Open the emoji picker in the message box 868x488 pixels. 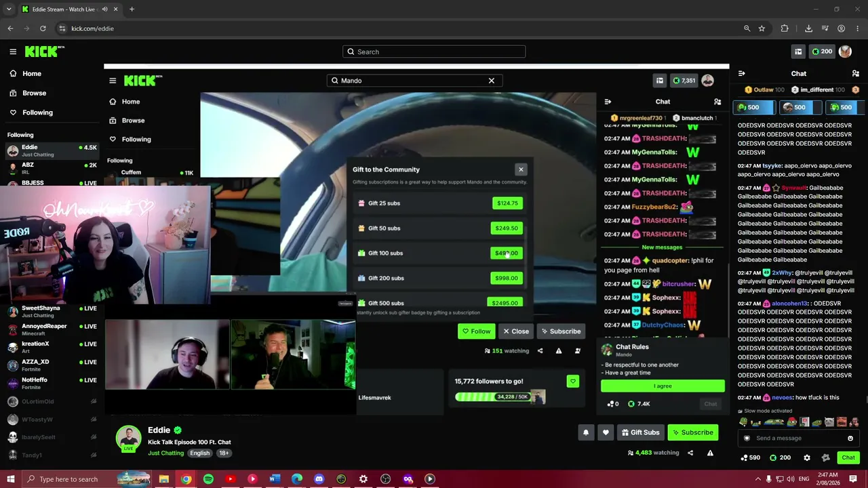(850, 438)
